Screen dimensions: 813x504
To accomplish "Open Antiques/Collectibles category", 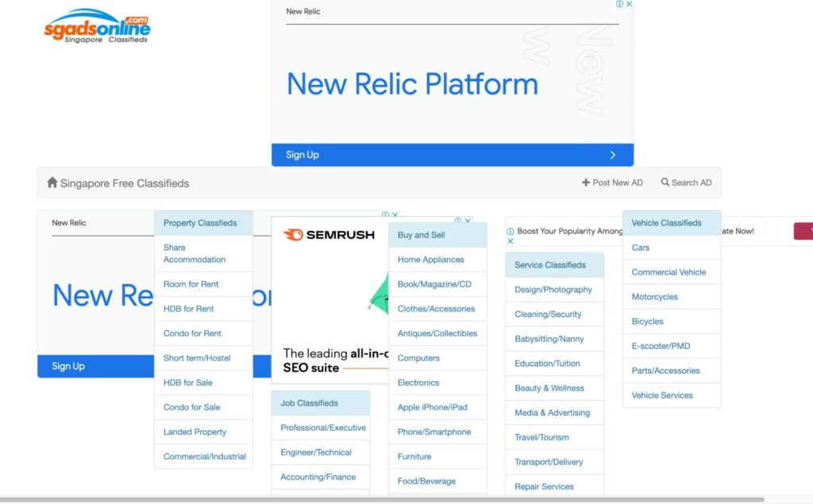I will 437,333.
